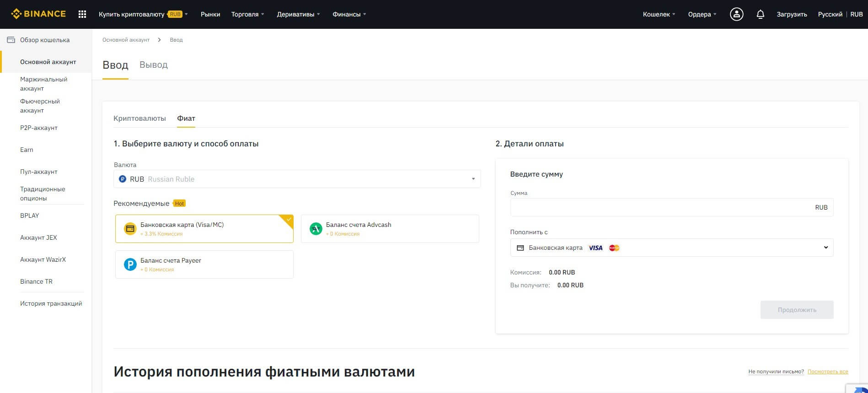Image resolution: width=868 pixels, height=393 pixels.
Task: Click the Не получили письмо? link
Action: point(776,371)
